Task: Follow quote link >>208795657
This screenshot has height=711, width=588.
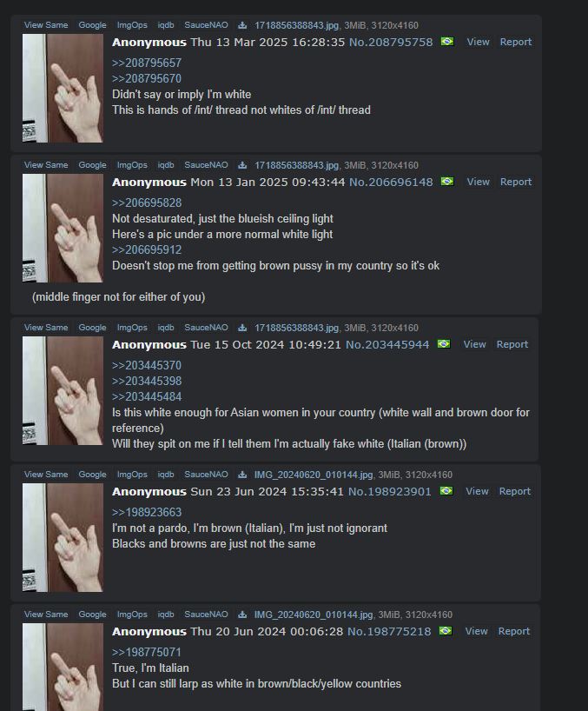Action: click(x=146, y=63)
